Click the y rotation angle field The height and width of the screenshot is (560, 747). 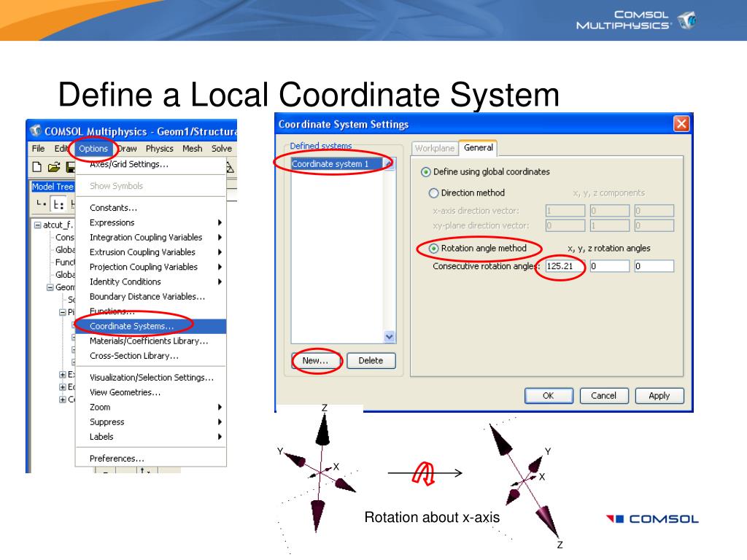click(609, 266)
